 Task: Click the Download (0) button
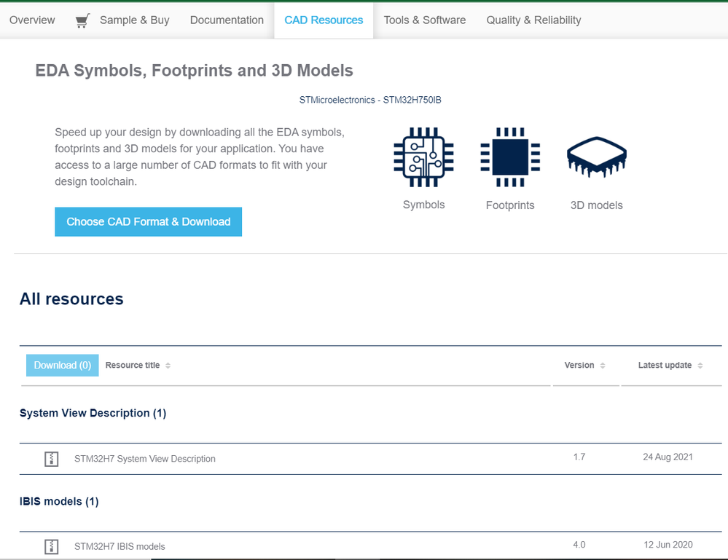[x=62, y=365]
